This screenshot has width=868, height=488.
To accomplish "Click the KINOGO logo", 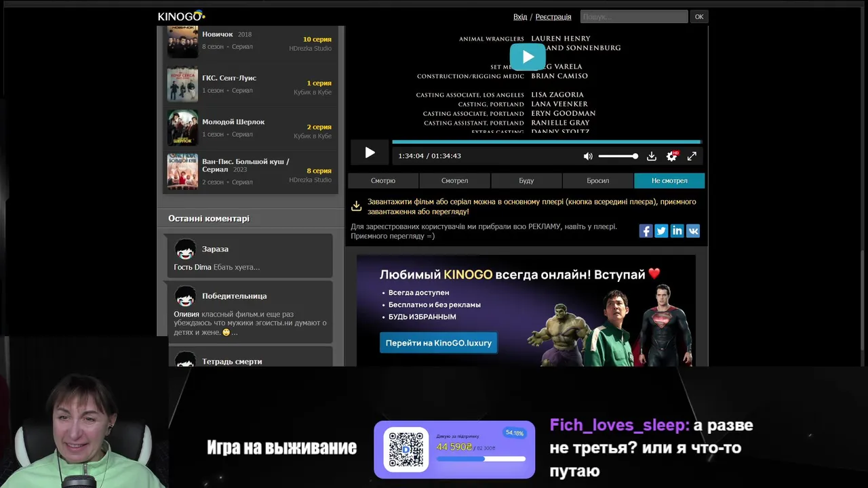I will point(181,16).
